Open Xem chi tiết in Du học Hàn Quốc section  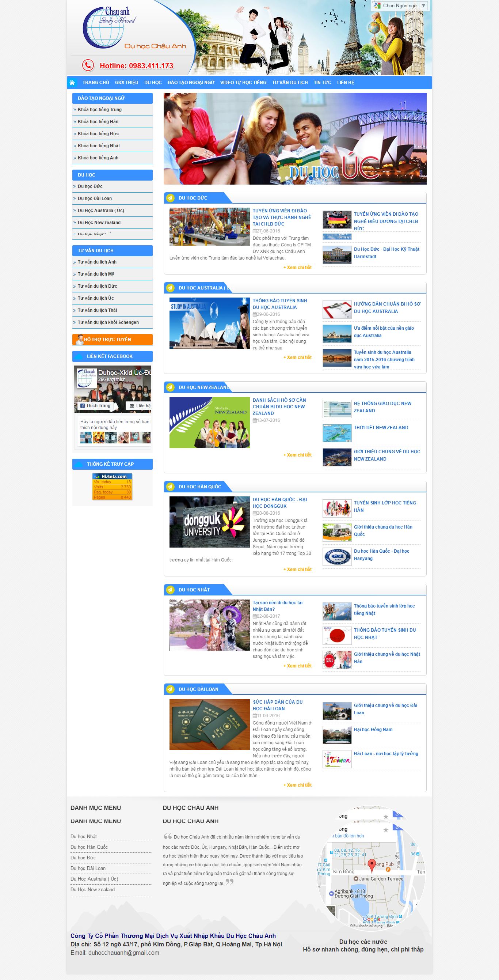(298, 569)
